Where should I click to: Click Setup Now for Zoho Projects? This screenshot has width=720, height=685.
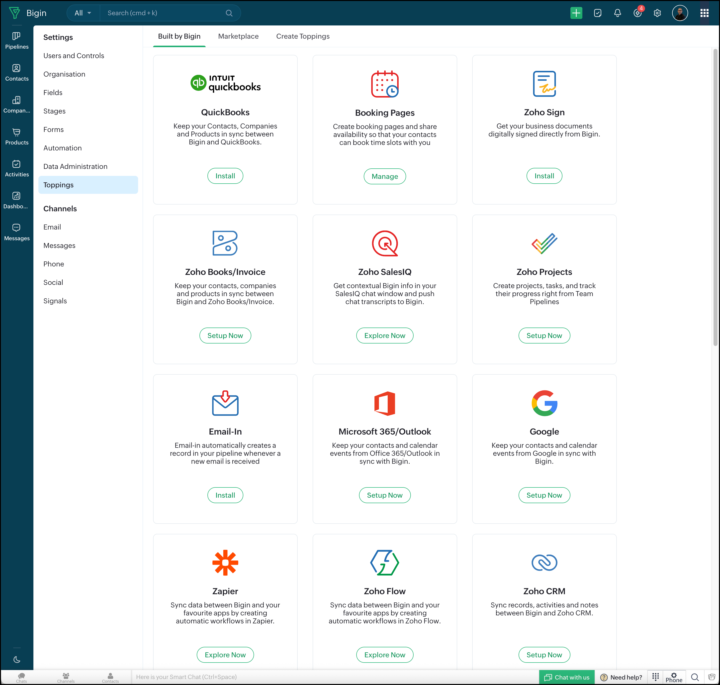[x=544, y=336]
